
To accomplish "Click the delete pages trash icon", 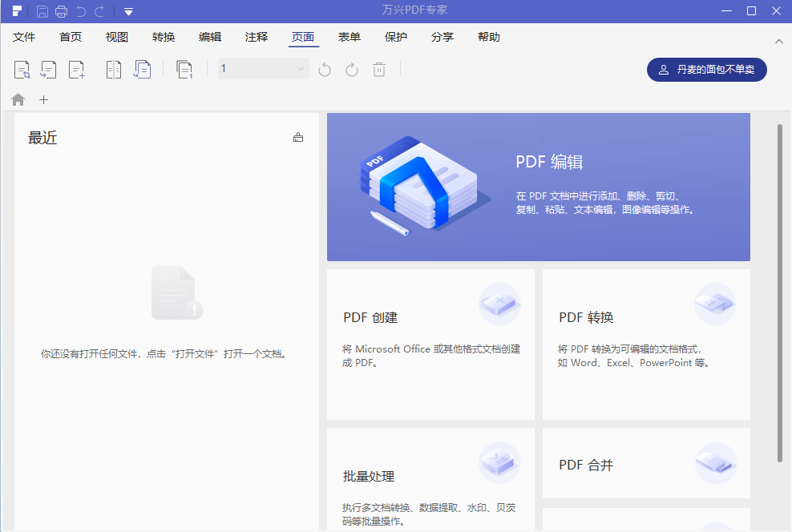I will click(378, 70).
